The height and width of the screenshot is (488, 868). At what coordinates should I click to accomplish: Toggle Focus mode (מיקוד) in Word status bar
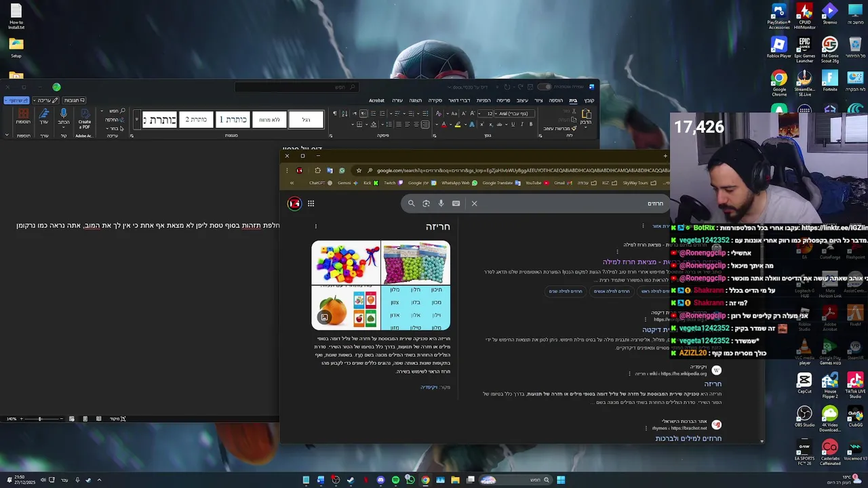point(119,419)
